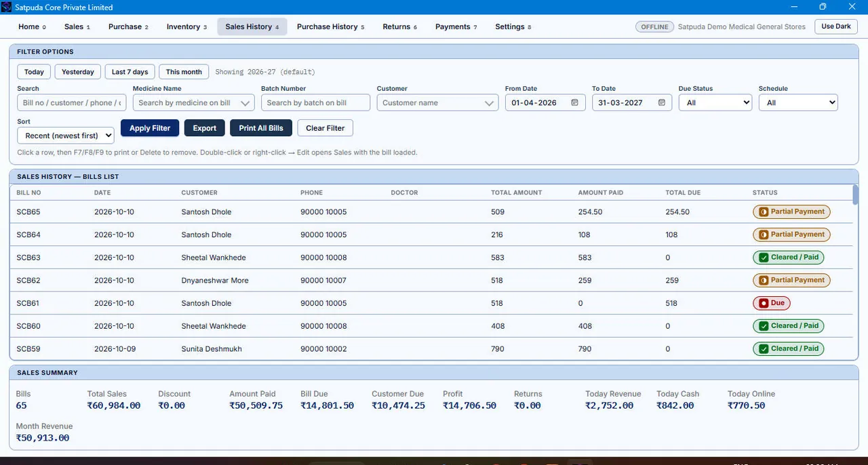Click the Satpuda app logo in title bar
This screenshot has height=465, width=868.
(7, 7)
